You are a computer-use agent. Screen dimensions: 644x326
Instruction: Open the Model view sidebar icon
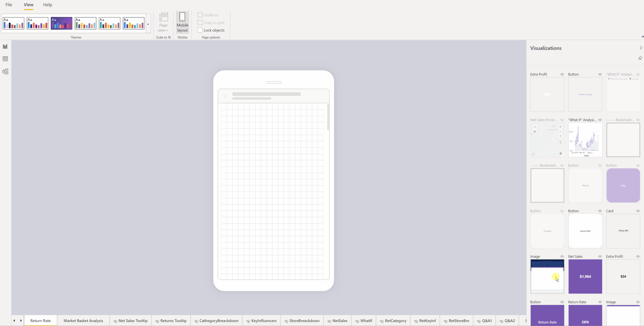click(x=5, y=72)
